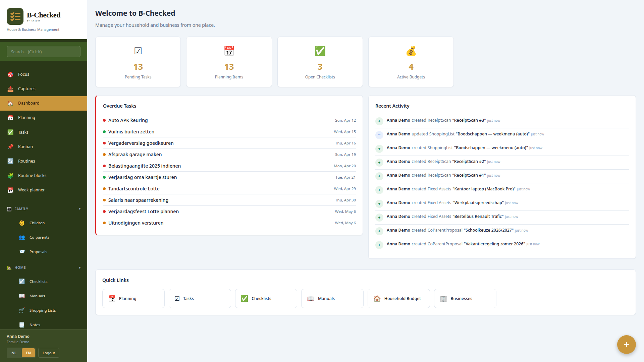Open the task Tandartscontrole Lotte
The width and height of the screenshot is (644, 362).
(229, 189)
